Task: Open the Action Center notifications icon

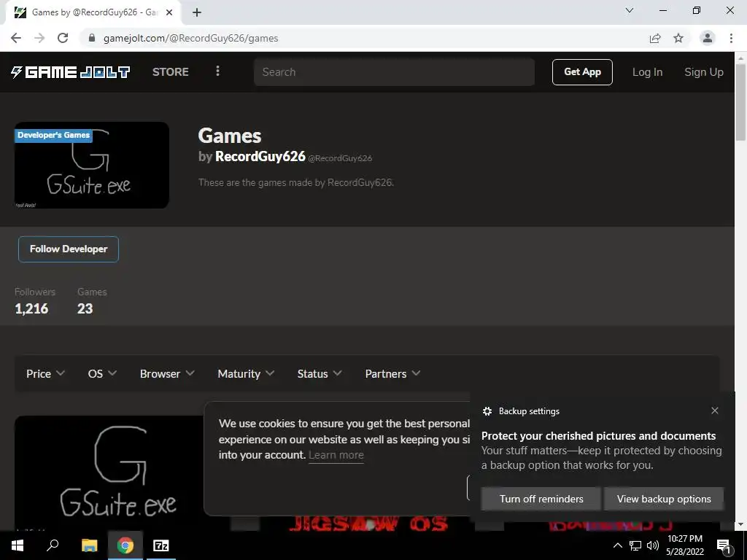Action: 724,546
